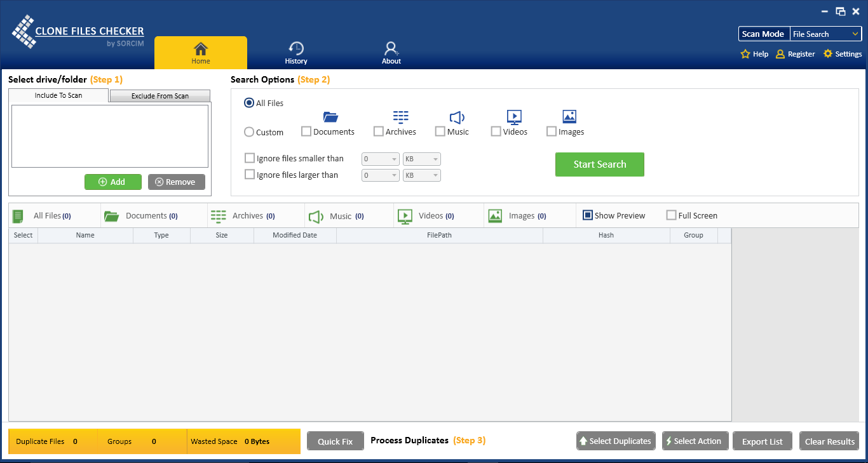Enable the Full Screen checkbox
This screenshot has width=868, height=463.
click(x=671, y=215)
